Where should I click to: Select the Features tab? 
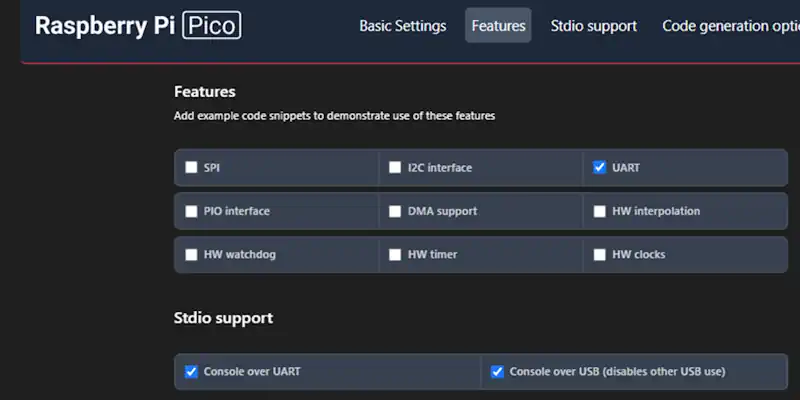tap(498, 26)
